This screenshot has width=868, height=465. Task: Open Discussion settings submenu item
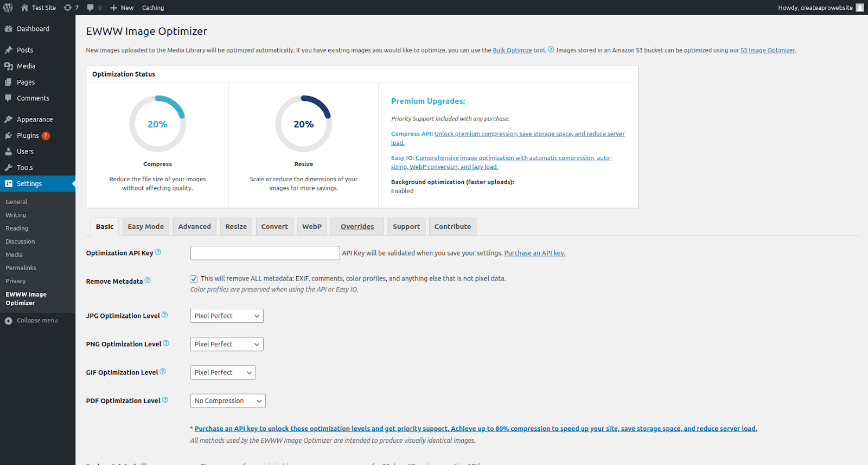click(x=20, y=241)
